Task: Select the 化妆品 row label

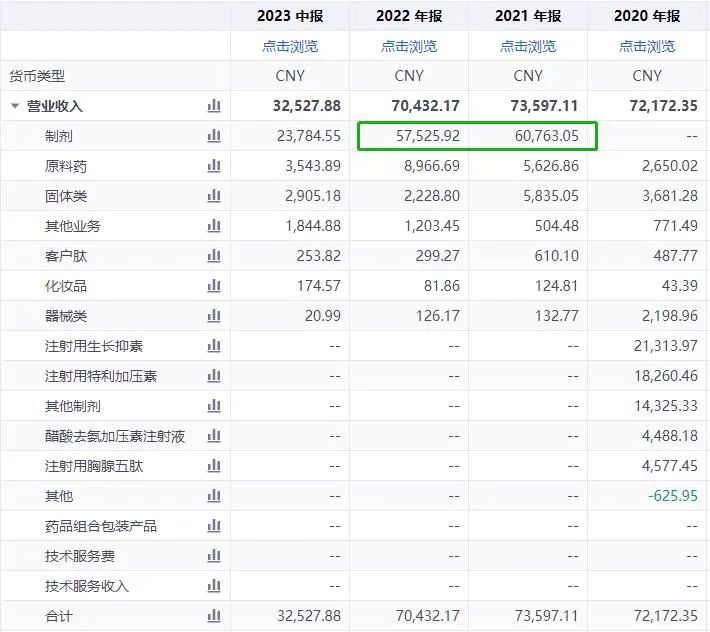Action: pyautogui.click(x=66, y=286)
